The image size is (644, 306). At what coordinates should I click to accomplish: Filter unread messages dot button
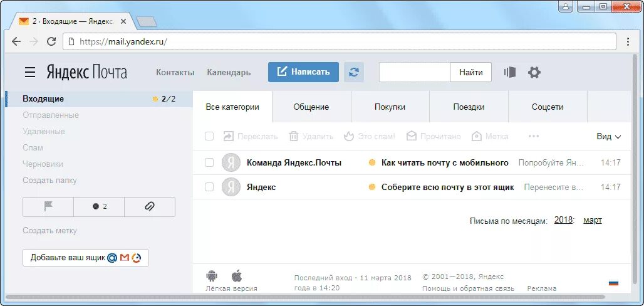coord(99,206)
